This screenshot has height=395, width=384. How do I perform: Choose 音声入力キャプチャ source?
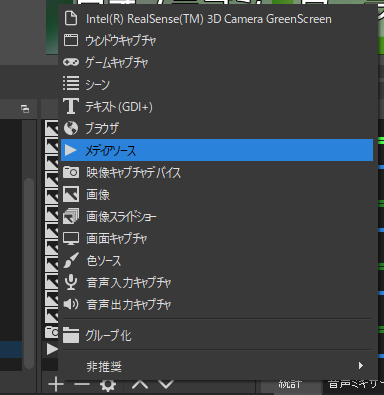click(217, 282)
